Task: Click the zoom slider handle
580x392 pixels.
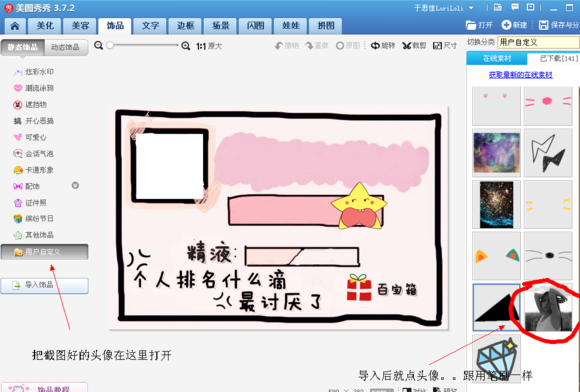Action: tap(110, 45)
